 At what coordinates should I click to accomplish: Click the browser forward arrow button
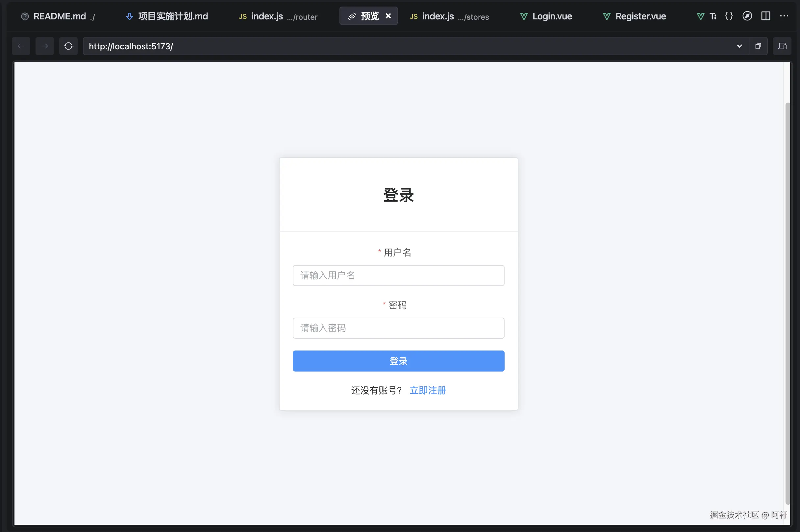44,46
